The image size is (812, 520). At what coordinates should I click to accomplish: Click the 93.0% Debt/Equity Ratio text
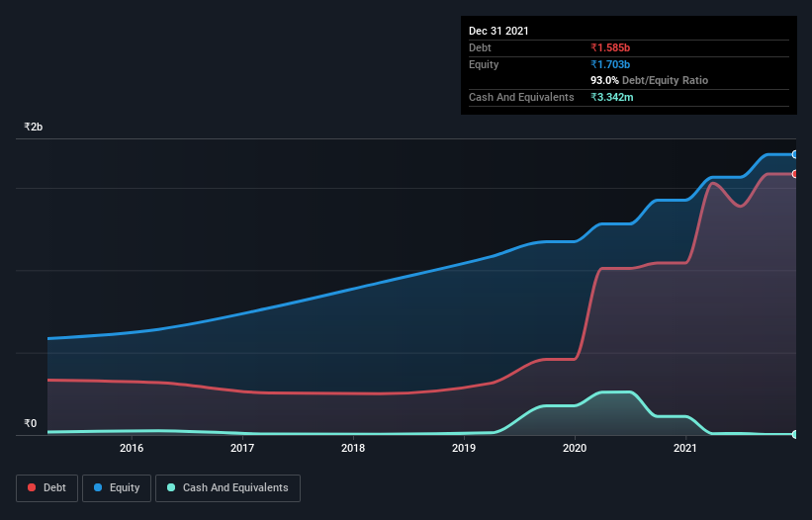(x=650, y=80)
